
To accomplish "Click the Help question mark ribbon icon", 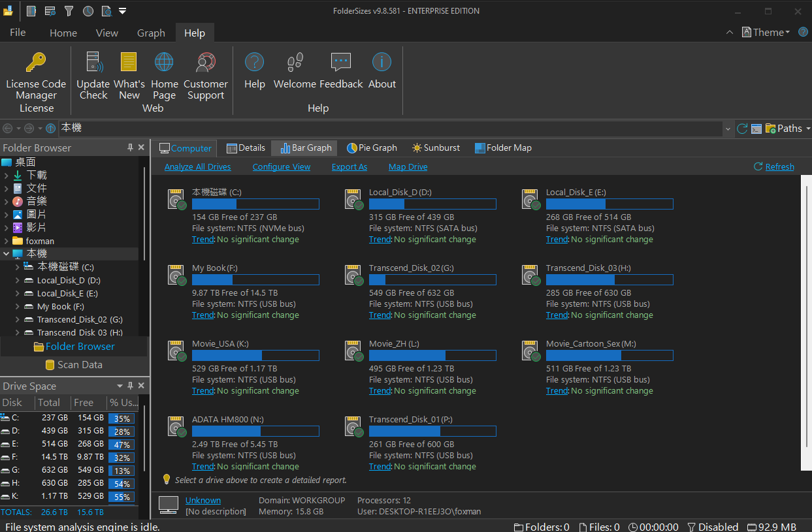I will 254,63.
